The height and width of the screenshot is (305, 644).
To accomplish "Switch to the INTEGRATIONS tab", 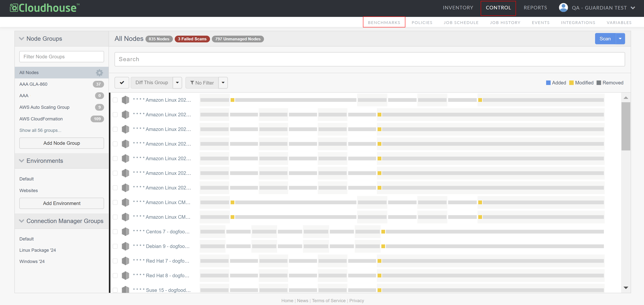I will tap(578, 23).
